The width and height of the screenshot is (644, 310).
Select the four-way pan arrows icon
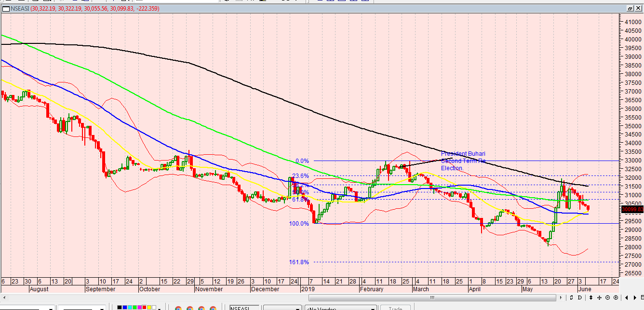[x=599, y=297]
